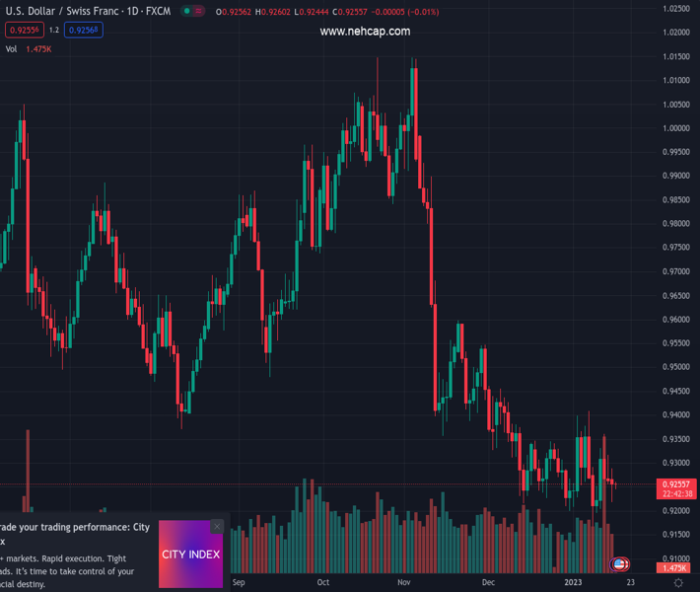This screenshot has height=592, width=700.
Task: Click the 1.00000 price level on the axis
Action: pos(675,128)
